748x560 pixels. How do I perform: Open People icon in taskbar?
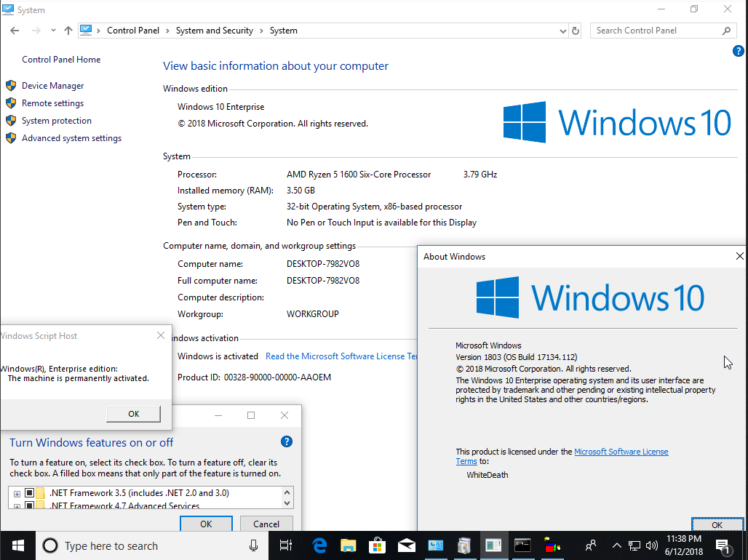coord(591,545)
